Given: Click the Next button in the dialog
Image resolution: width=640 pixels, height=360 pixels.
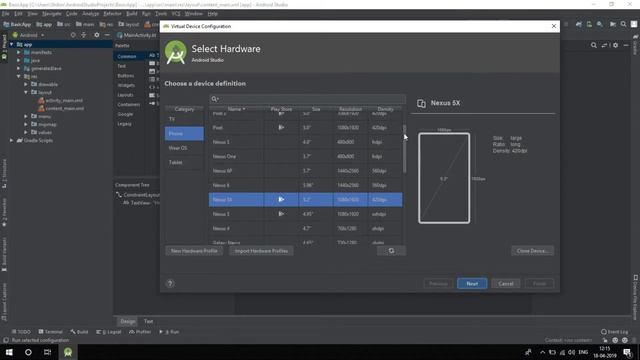Looking at the screenshot, I should (x=472, y=284).
